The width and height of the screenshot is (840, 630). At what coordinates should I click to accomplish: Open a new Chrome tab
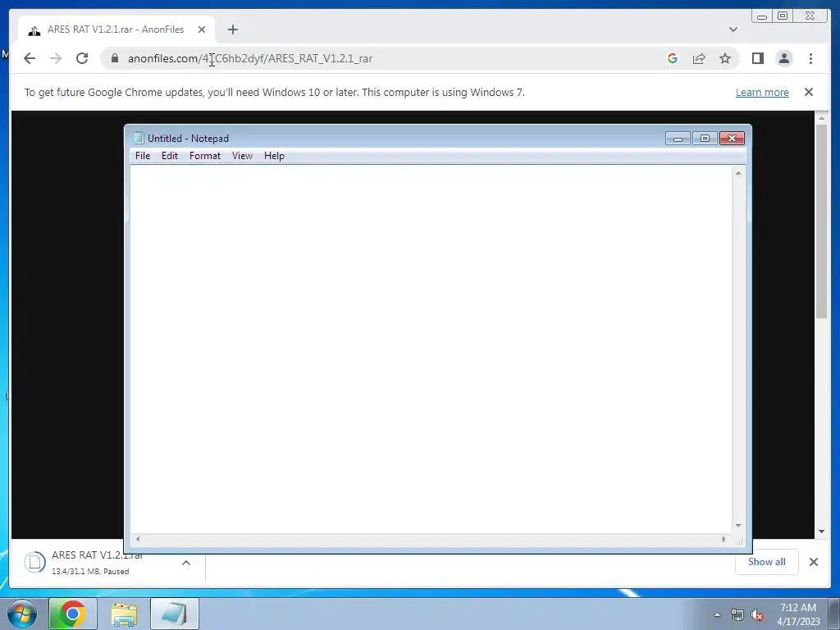(232, 30)
